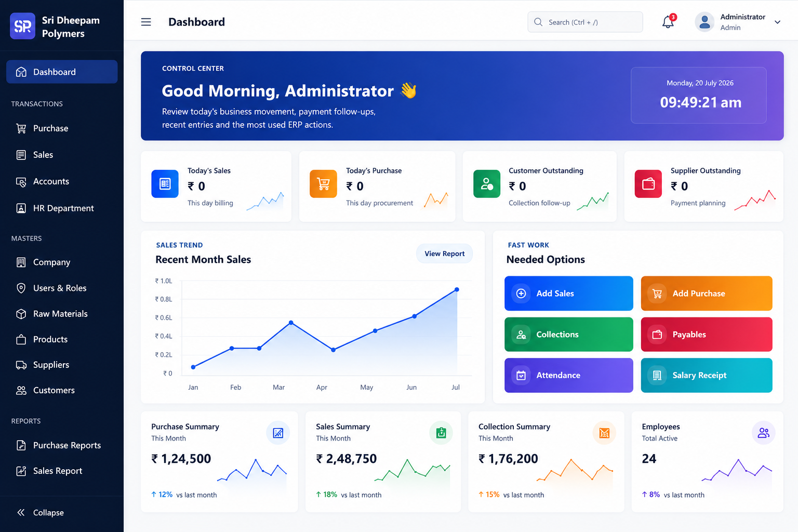Click the Salary Receipt button
This screenshot has width=798, height=532.
[707, 375]
